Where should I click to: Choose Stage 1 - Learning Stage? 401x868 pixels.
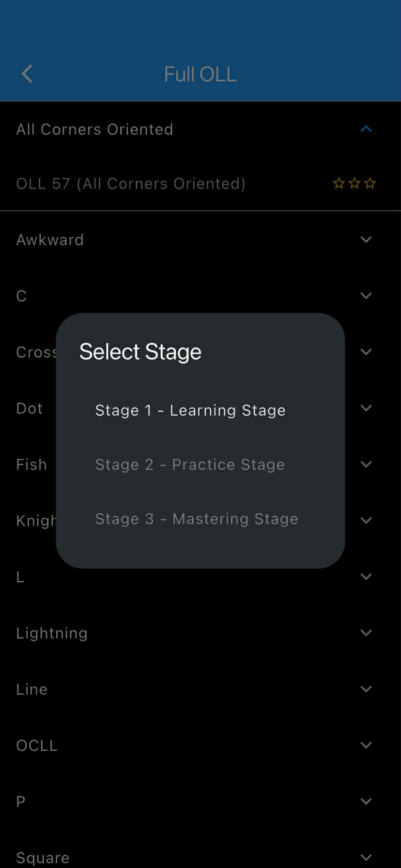click(190, 410)
